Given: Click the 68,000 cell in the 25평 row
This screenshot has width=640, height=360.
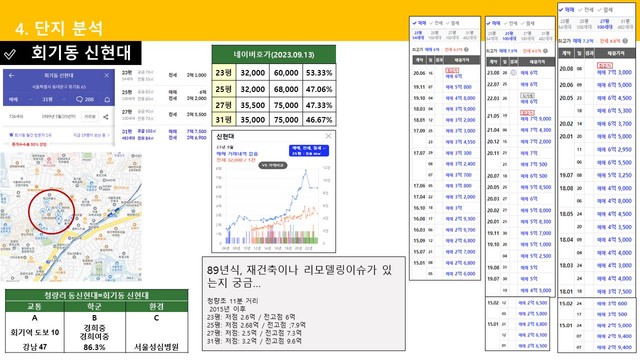Looking at the screenshot, I should pos(286,89).
